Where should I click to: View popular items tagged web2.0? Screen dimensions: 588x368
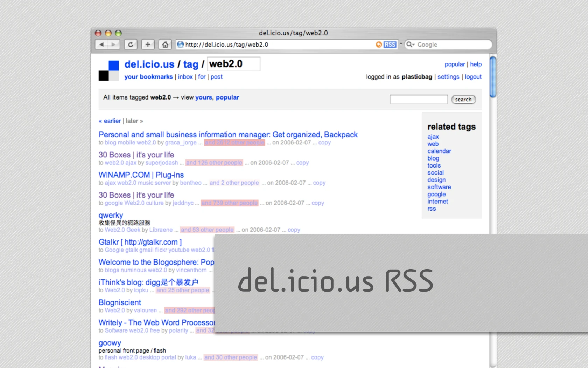[227, 97]
